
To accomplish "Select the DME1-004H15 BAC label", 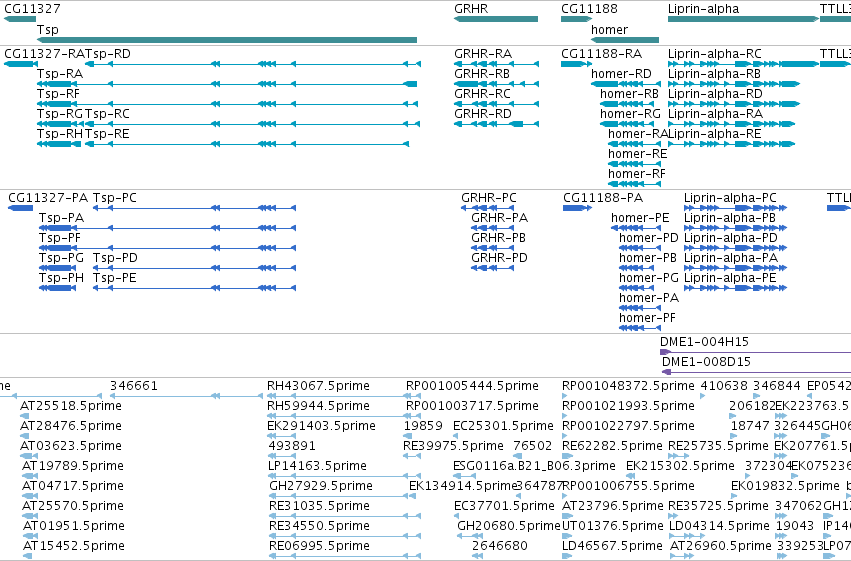I will 704,342.
